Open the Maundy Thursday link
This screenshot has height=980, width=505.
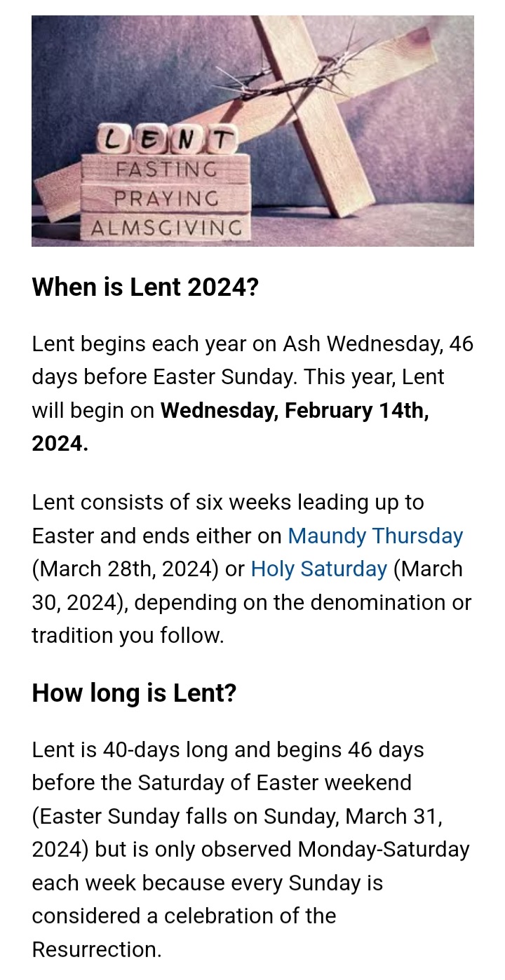pyautogui.click(x=375, y=536)
